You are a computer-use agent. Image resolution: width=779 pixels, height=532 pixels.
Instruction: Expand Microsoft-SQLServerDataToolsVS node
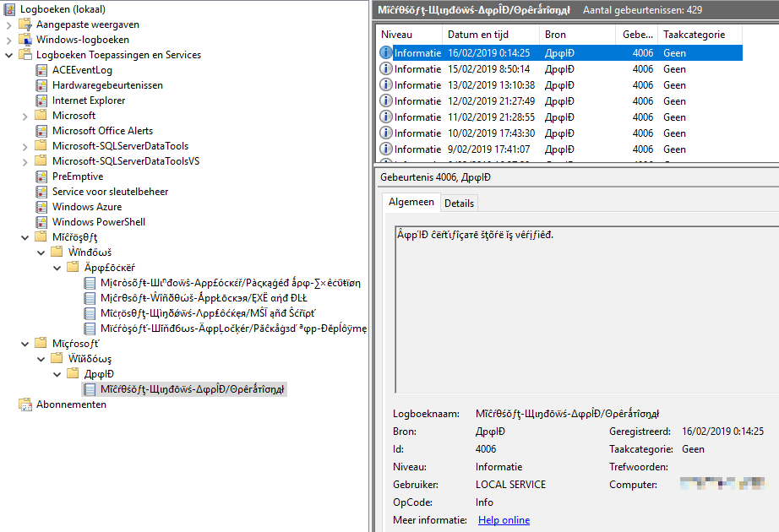point(25,162)
